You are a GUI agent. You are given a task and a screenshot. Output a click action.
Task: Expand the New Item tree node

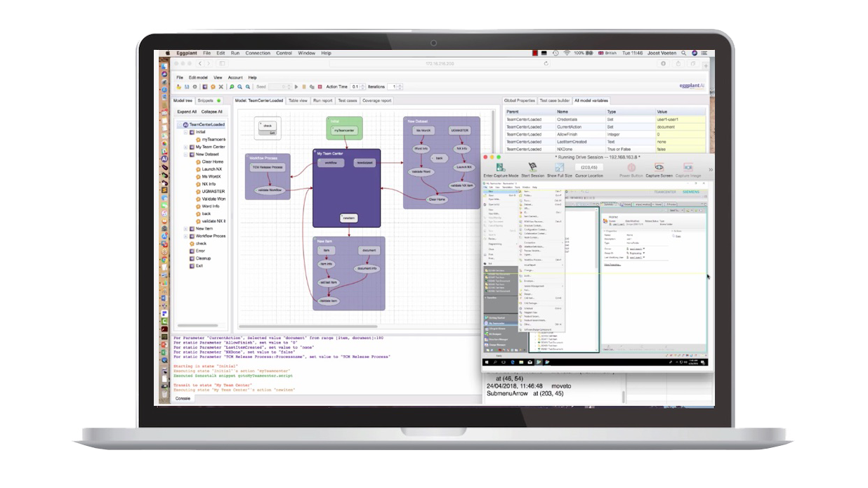point(185,228)
